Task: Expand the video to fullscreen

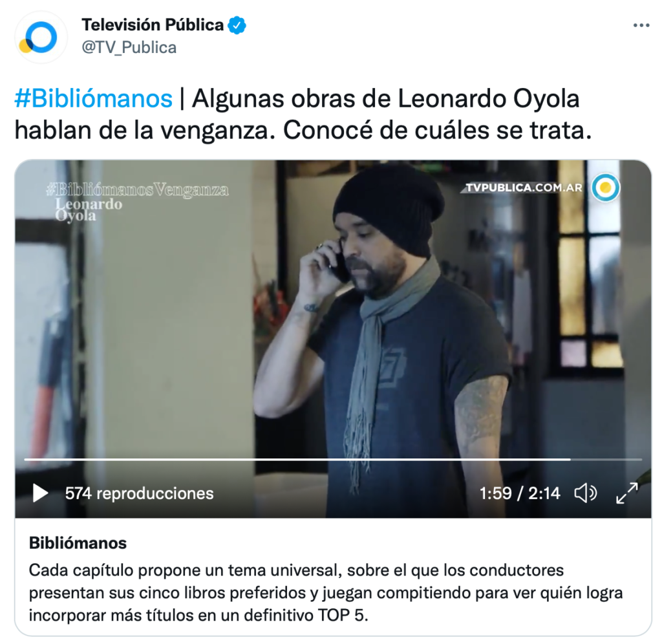Action: [x=627, y=493]
